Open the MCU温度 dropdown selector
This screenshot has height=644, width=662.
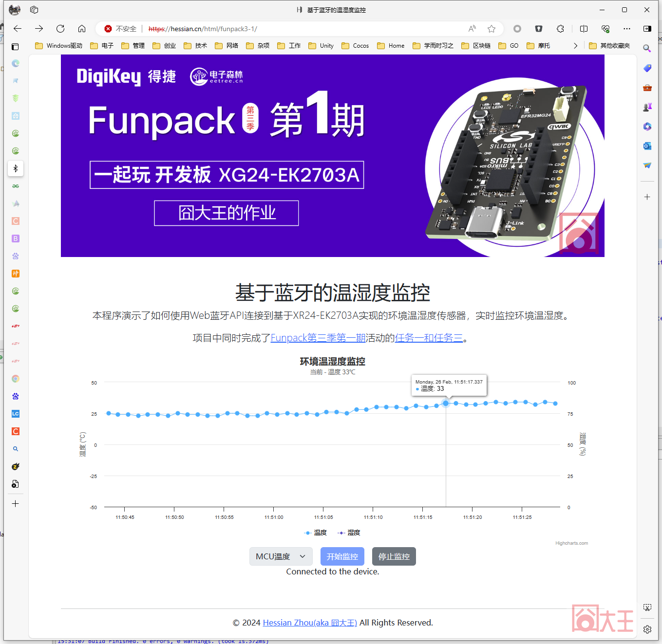[x=281, y=556]
